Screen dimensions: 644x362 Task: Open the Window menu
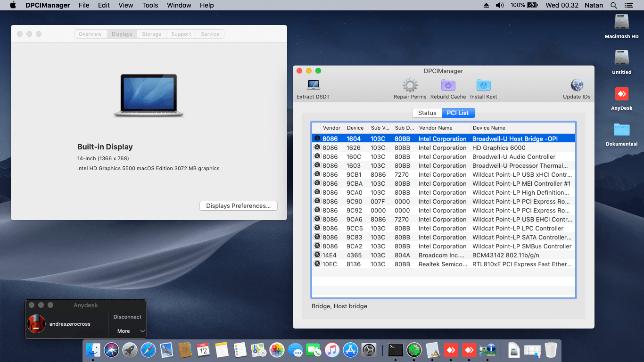click(x=179, y=5)
